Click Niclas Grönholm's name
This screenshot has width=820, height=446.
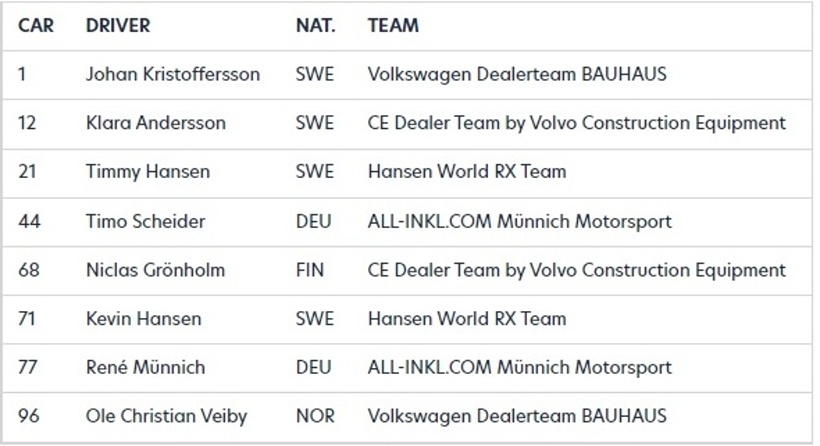(x=155, y=270)
